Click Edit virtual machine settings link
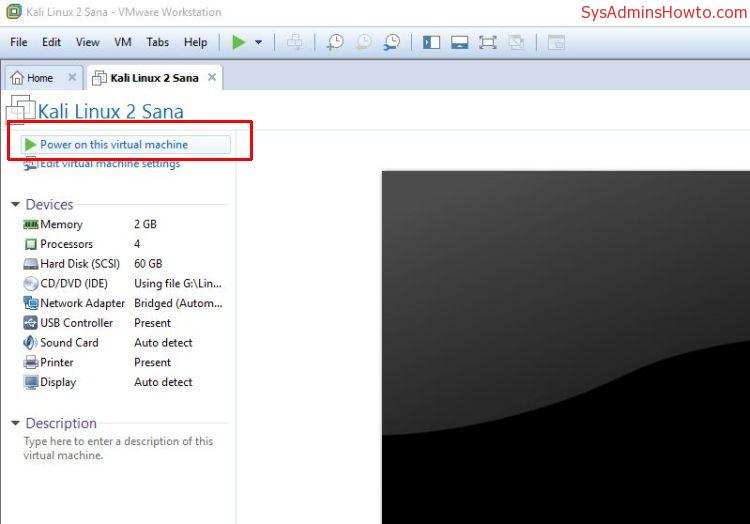 tap(110, 164)
